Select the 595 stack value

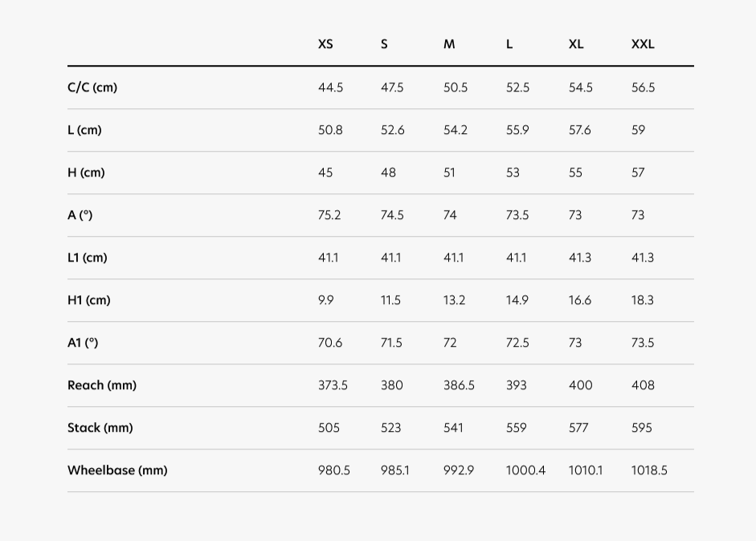point(641,428)
